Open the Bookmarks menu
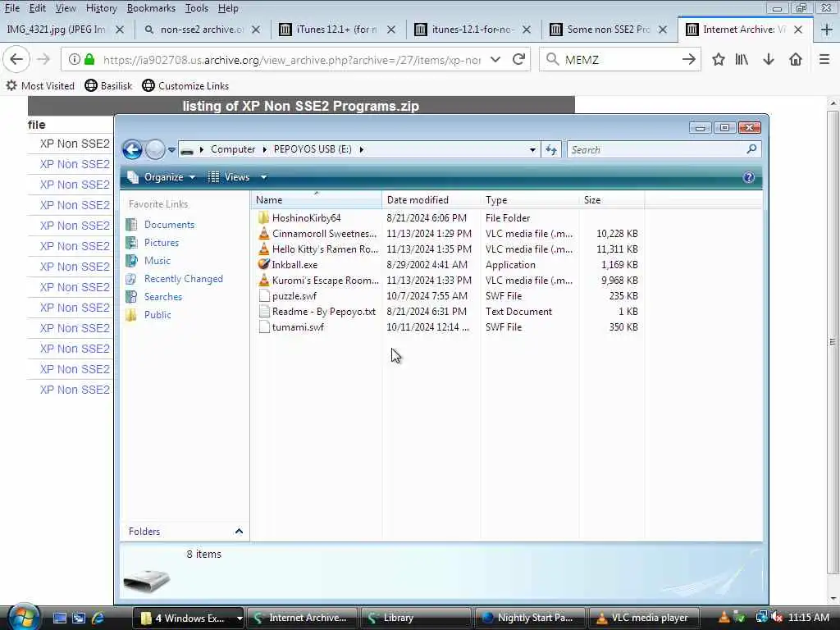 point(151,8)
